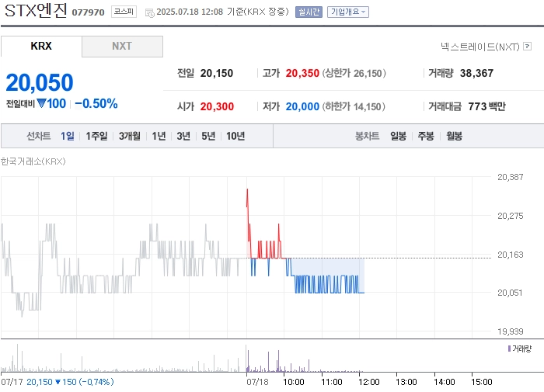Screen dimensions: 544x392
Task: Click the current price 20,050
Action: [40, 82]
